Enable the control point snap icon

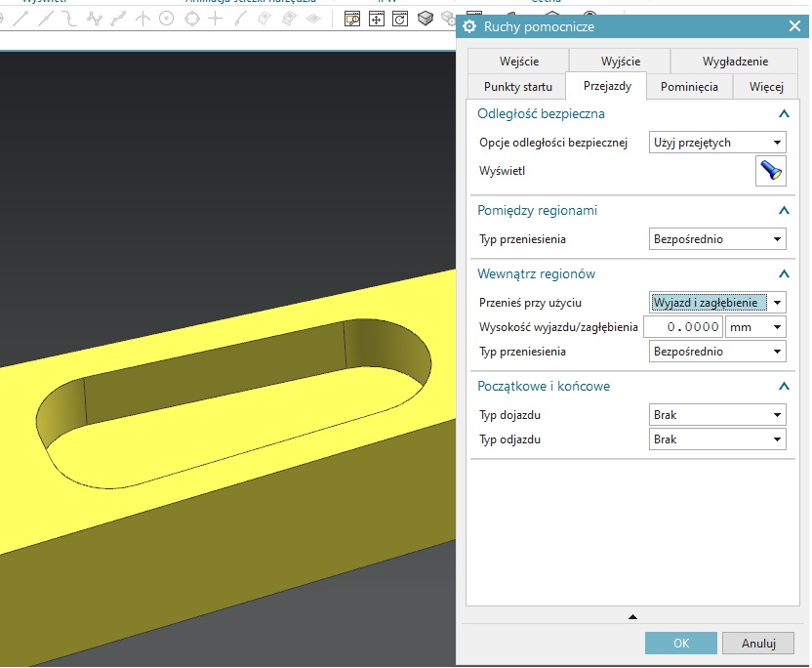click(x=69, y=20)
